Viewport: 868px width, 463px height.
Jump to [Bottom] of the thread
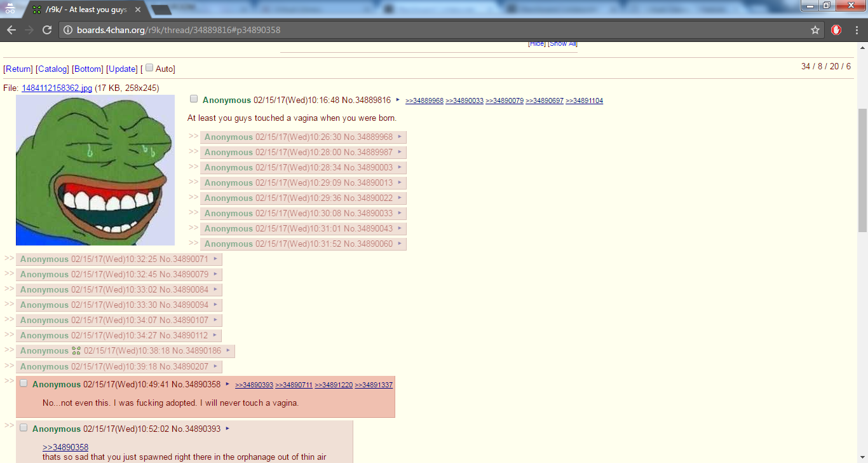coord(88,69)
